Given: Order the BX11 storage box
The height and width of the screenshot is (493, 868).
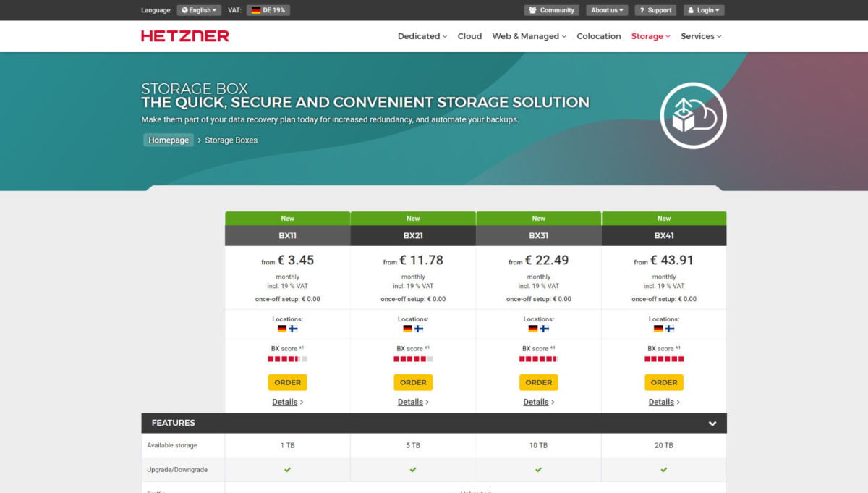Looking at the screenshot, I should pyautogui.click(x=288, y=382).
